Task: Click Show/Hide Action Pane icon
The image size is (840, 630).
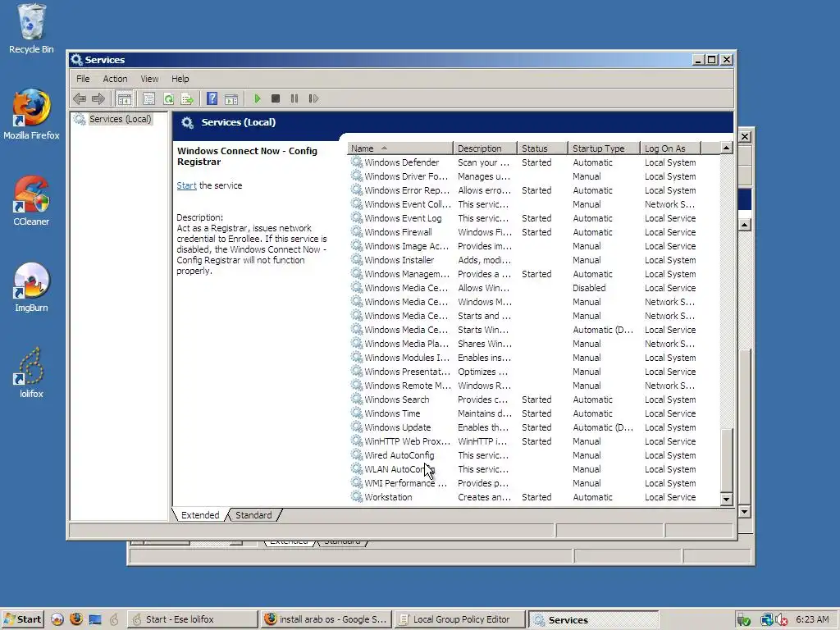Action: [x=231, y=98]
